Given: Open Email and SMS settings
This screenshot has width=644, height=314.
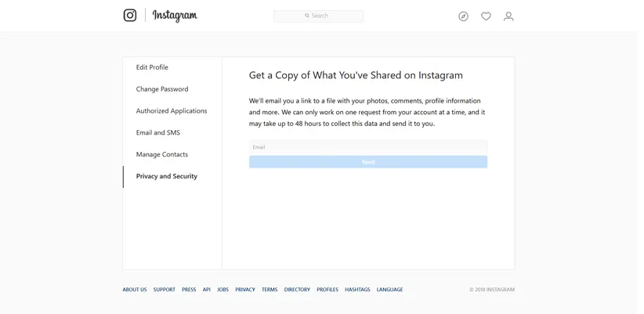Looking at the screenshot, I should pos(158,133).
